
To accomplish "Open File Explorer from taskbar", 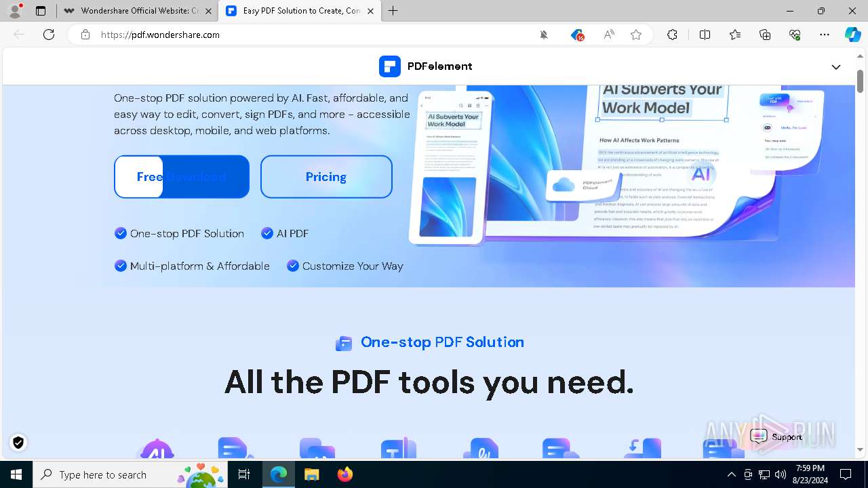I will pos(311,474).
